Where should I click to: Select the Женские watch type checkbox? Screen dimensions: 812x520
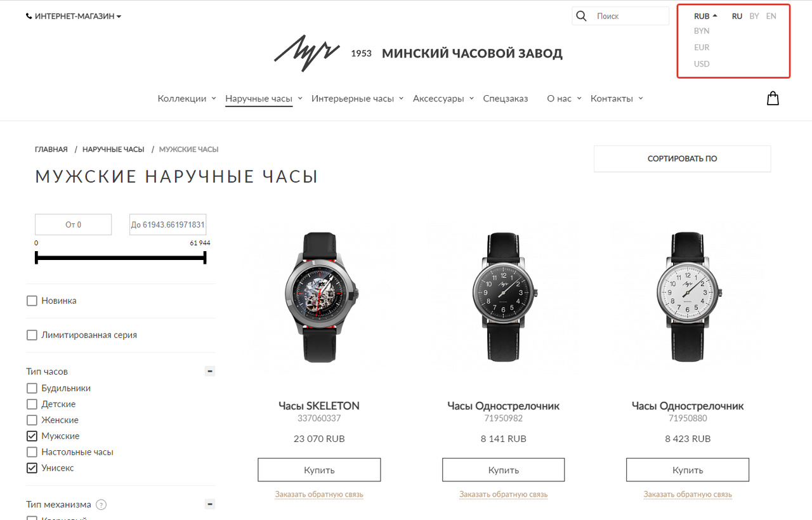[32, 420]
